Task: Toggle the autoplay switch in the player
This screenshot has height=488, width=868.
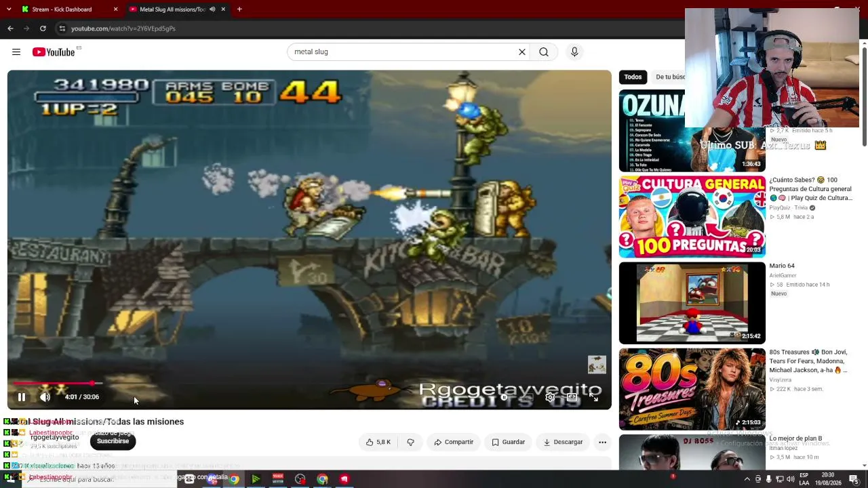Action: (505, 397)
